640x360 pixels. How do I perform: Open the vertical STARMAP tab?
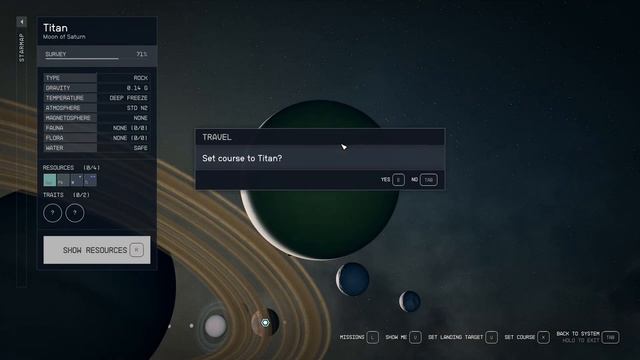22,48
